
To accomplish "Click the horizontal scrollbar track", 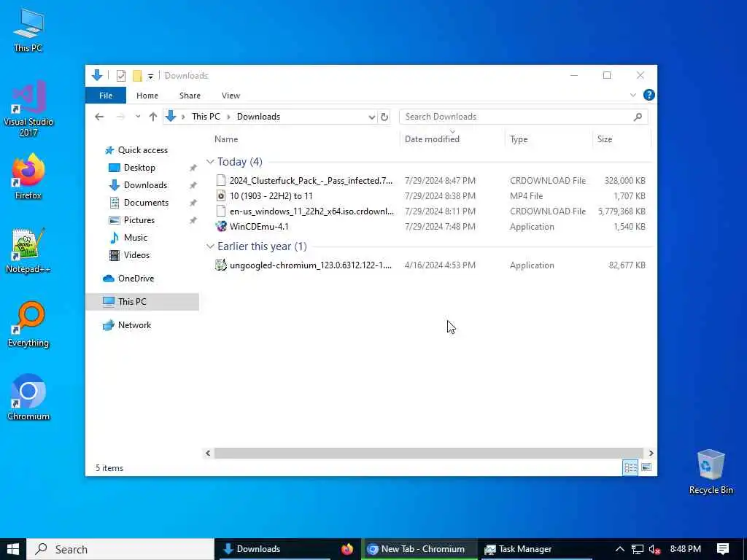I will click(429, 453).
